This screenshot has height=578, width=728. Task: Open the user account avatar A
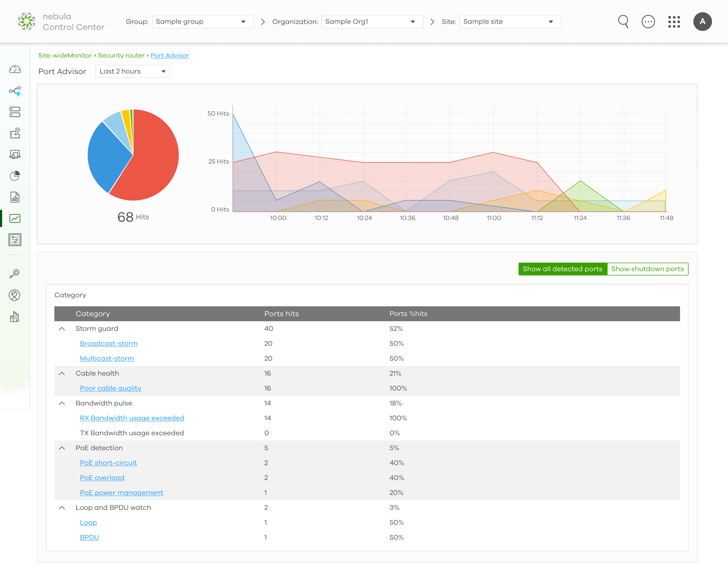702,22
